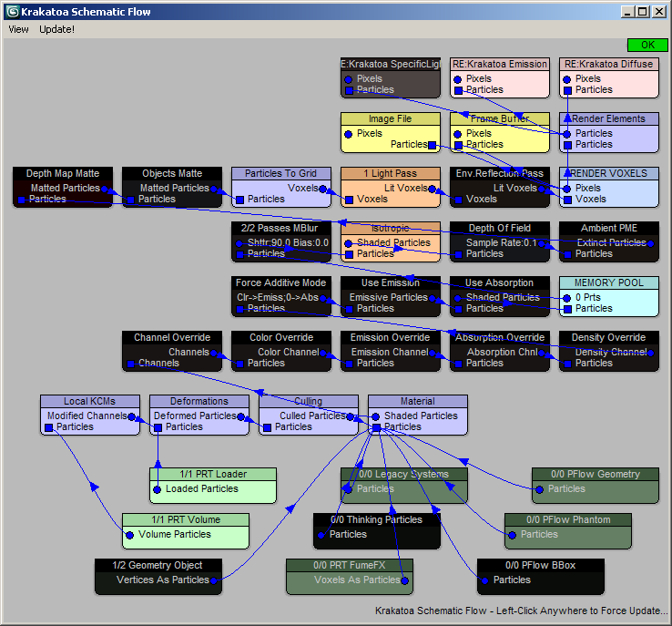Select the RE:Krakatoa Diffuse node title

tap(609, 64)
